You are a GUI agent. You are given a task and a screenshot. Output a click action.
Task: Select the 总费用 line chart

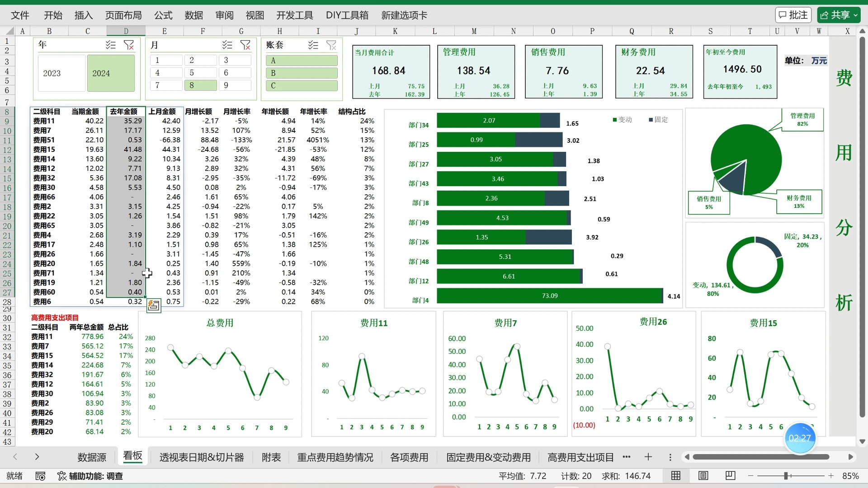pyautogui.click(x=220, y=374)
